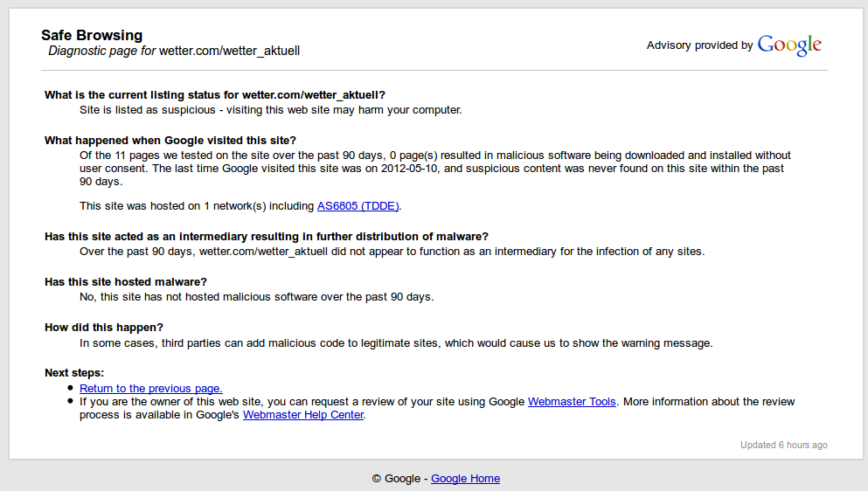This screenshot has width=868, height=491.
Task: Click the What happened when Google visited heading
Action: (x=170, y=141)
